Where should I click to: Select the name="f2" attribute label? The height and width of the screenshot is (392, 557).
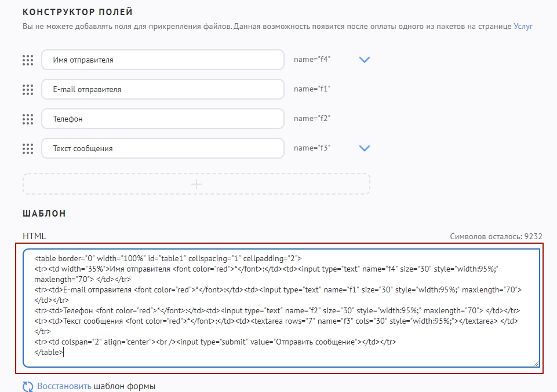click(x=312, y=119)
